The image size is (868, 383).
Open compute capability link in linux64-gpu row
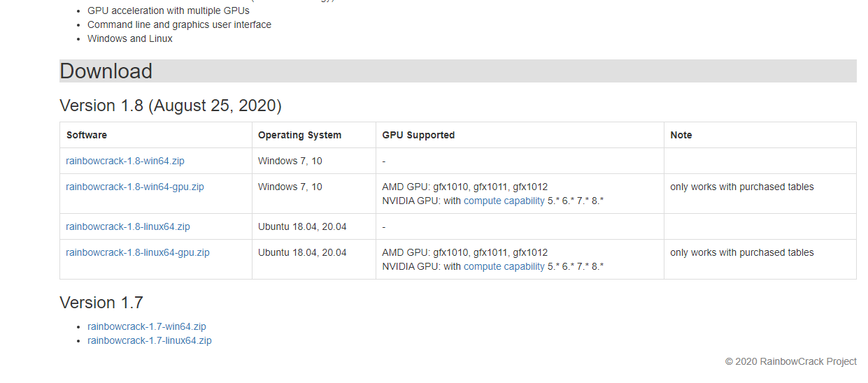[504, 266]
